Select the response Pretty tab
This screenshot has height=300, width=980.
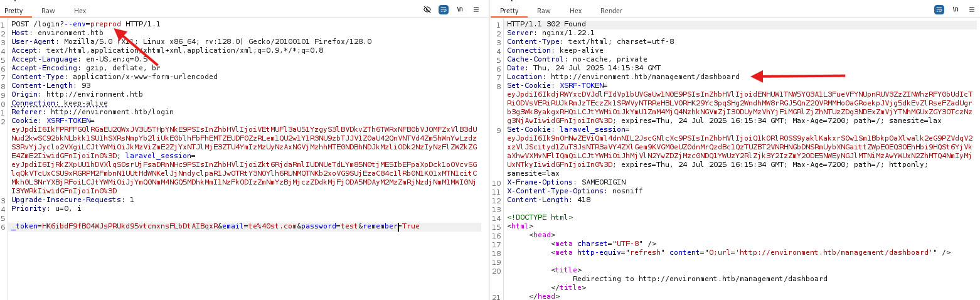coord(509,11)
